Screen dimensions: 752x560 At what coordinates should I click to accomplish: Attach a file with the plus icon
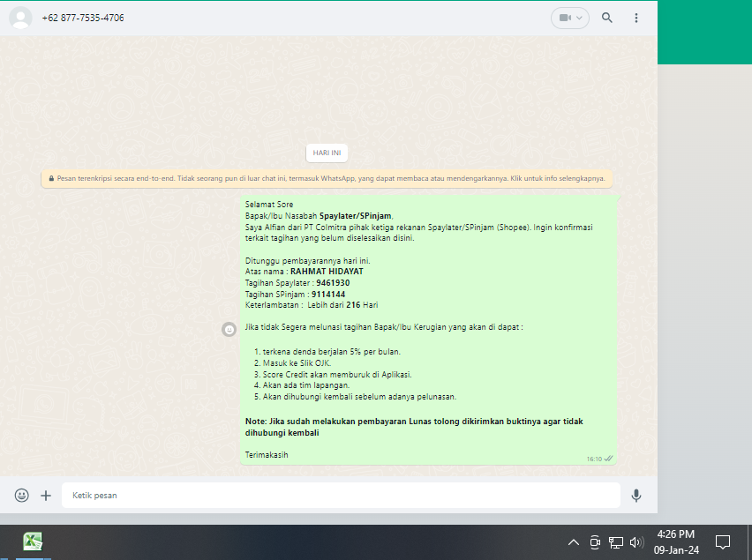click(x=46, y=496)
